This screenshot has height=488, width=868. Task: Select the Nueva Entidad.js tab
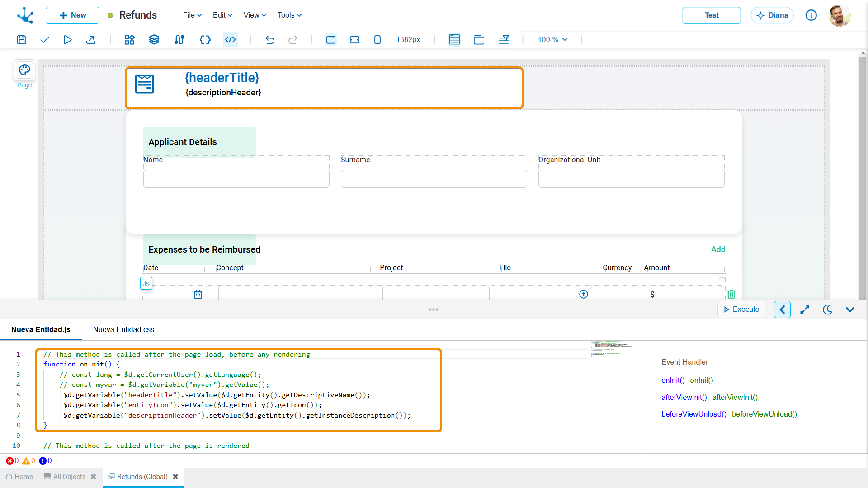coord(41,330)
